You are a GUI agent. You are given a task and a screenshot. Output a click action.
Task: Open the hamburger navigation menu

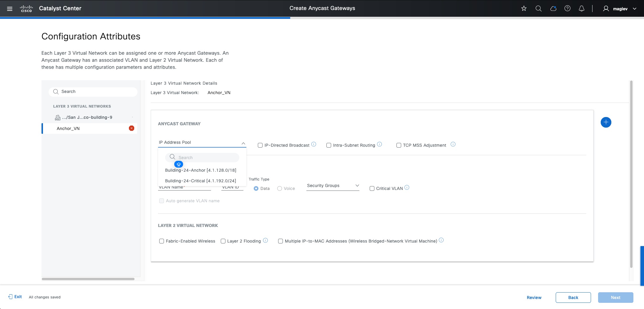pyautogui.click(x=10, y=9)
